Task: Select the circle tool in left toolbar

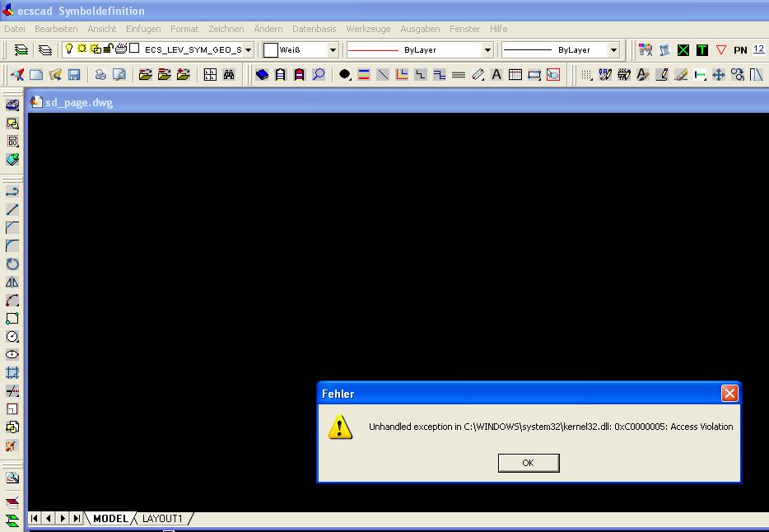Action: 12,336
